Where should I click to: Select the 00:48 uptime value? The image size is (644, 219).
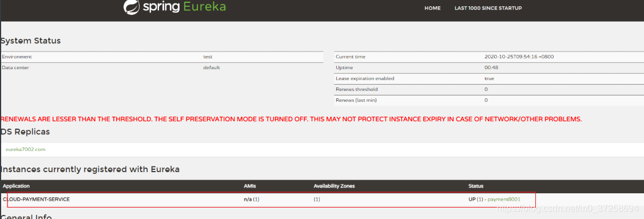tap(491, 67)
